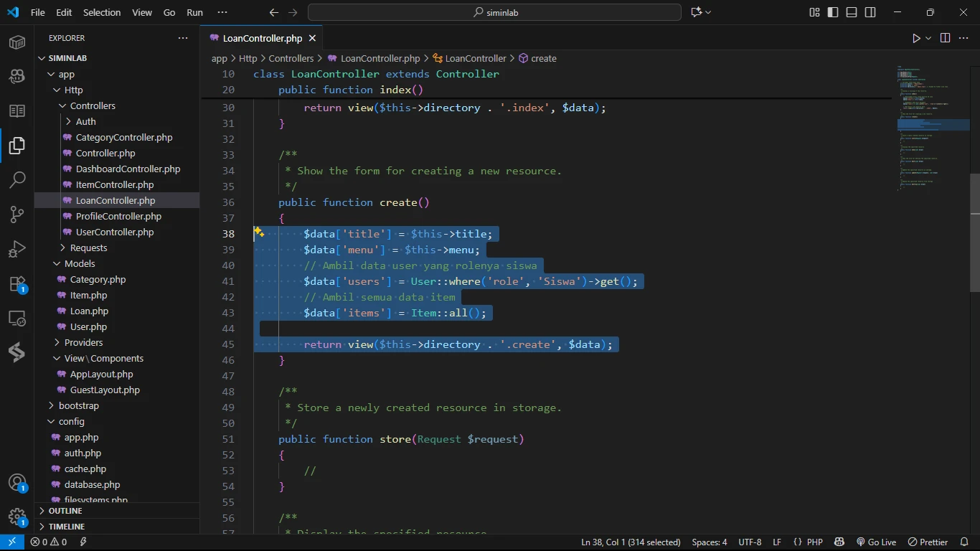Toggle the secondary side bar visibility
This screenshot has width=980, height=551.
click(x=870, y=12)
